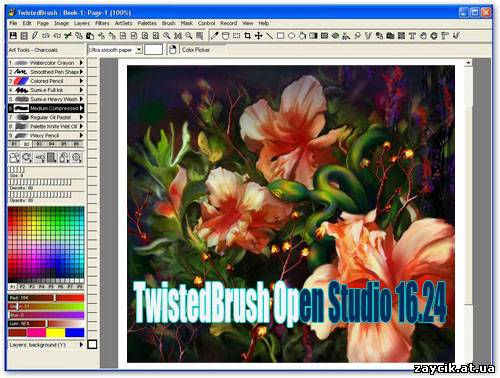This screenshot has height=378, width=500.
Task: Open the Record menu
Action: [228, 23]
